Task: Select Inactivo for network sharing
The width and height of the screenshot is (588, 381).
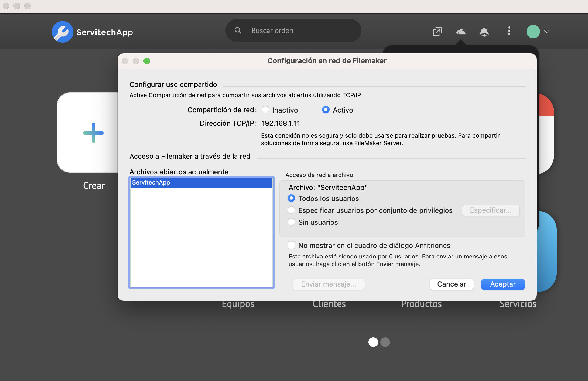Action: [x=265, y=110]
